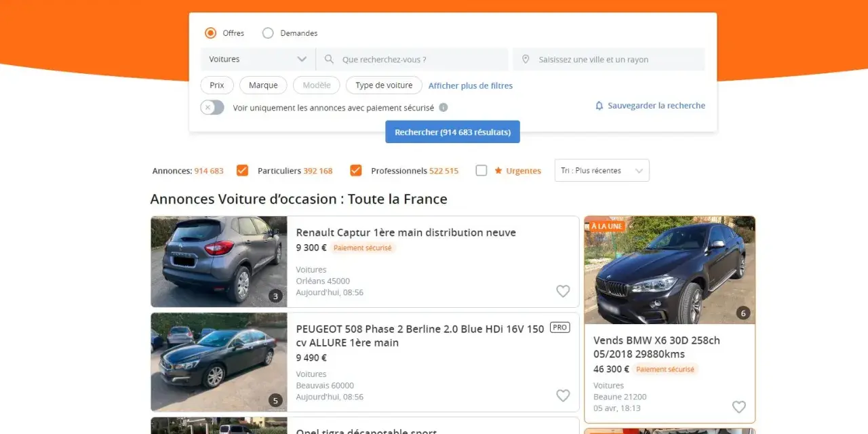Screen dimensions: 868x434
Task: Click 'Annonces Voiture d'occasion : Toute la France' heading
Action: 298,199
